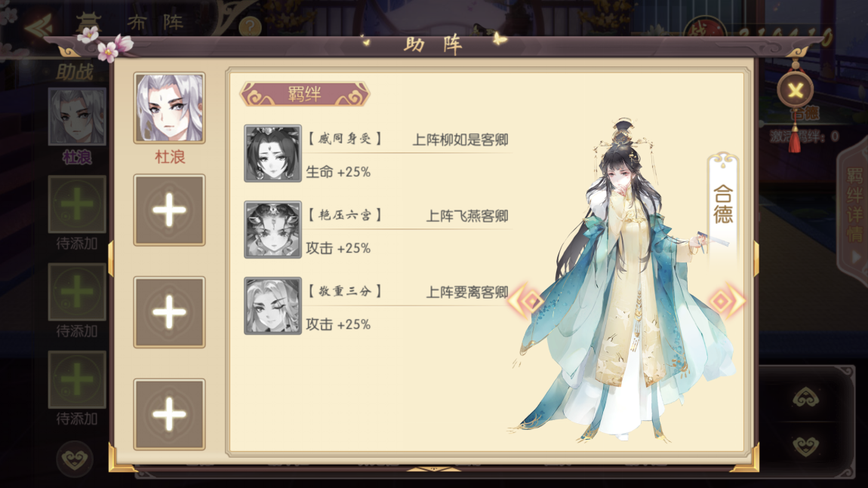
Task: Show the next character with the right arrow
Action: coord(727,301)
